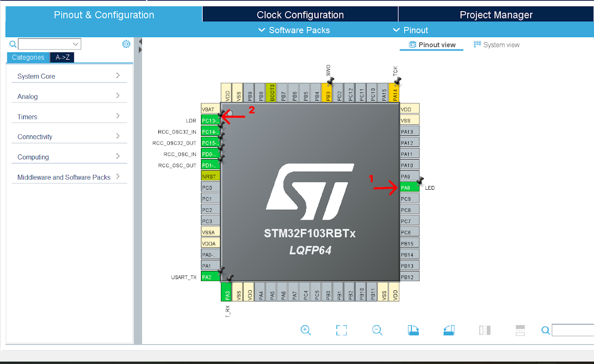Open the pinout settings gear icon
Screen dimensions: 594x364
click(126, 44)
